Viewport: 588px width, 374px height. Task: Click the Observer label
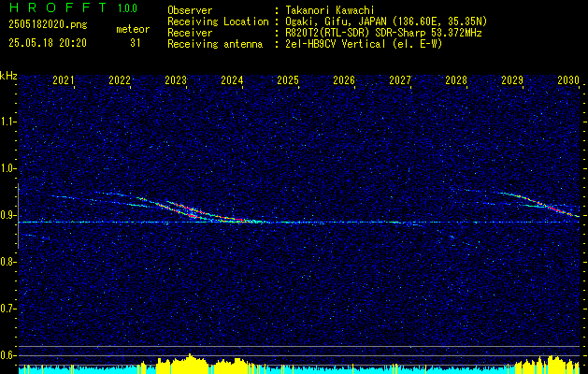tap(190, 10)
